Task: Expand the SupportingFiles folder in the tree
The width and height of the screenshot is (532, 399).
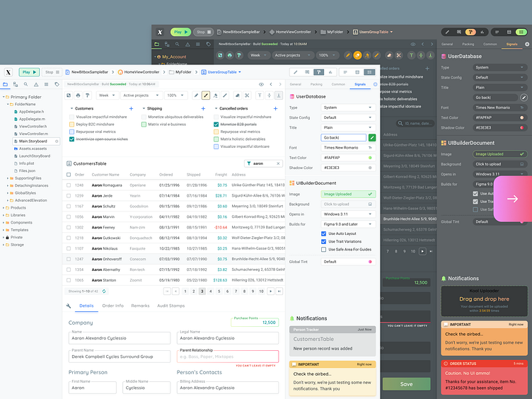Action: point(8,178)
